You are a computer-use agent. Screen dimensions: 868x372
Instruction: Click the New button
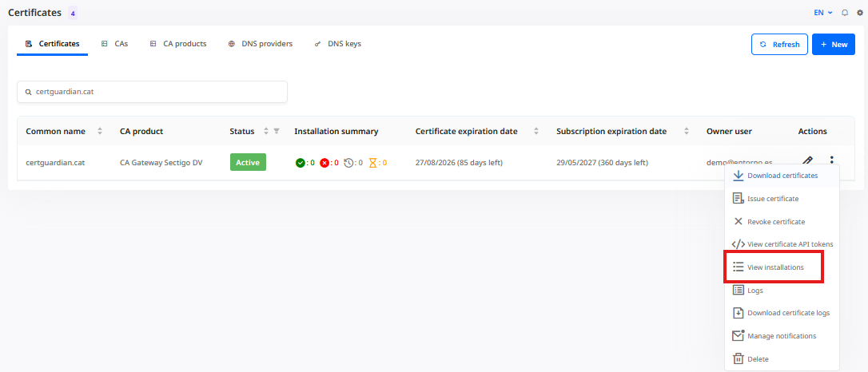(834, 44)
